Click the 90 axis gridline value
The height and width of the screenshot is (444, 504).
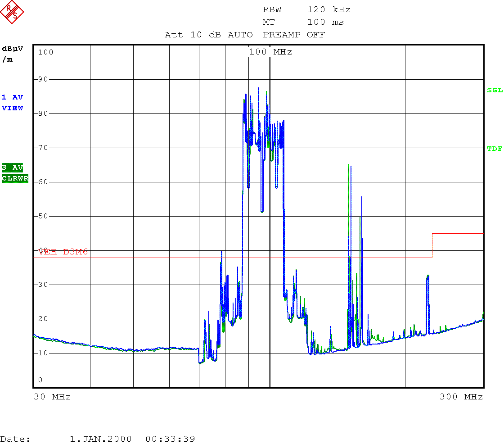point(43,79)
